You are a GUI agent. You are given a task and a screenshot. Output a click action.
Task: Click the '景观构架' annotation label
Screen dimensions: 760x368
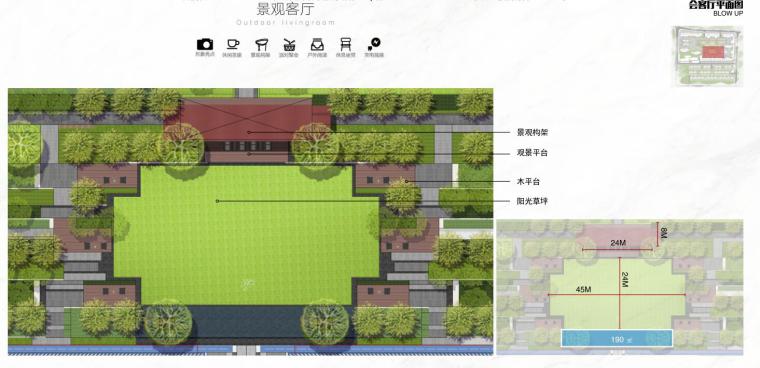532,132
